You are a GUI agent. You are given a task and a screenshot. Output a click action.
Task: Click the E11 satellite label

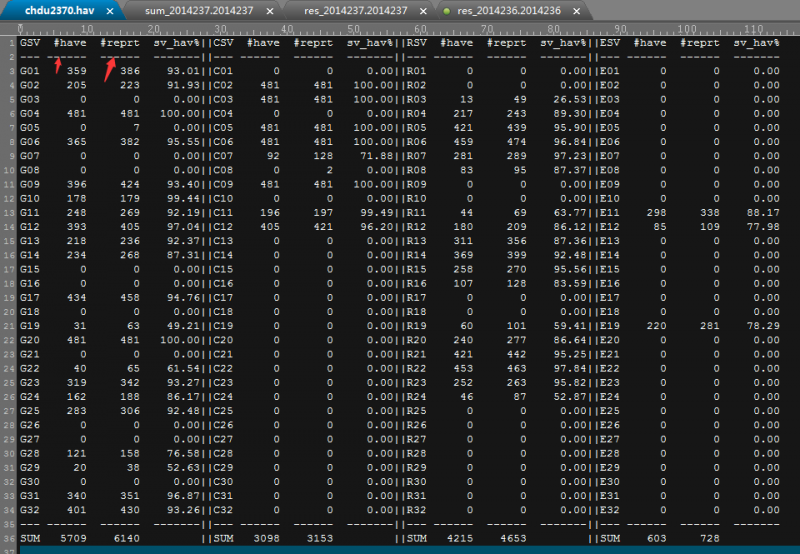pyautogui.click(x=610, y=212)
